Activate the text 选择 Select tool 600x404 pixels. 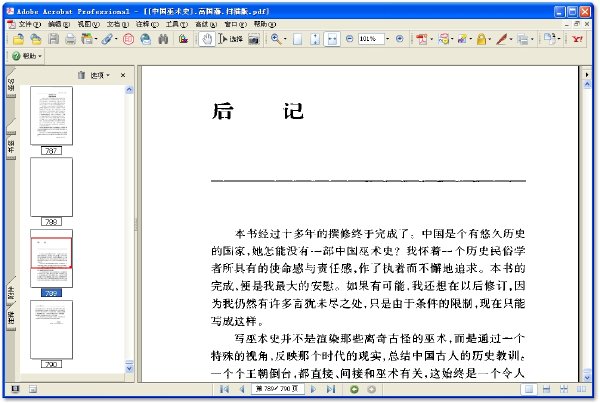231,39
